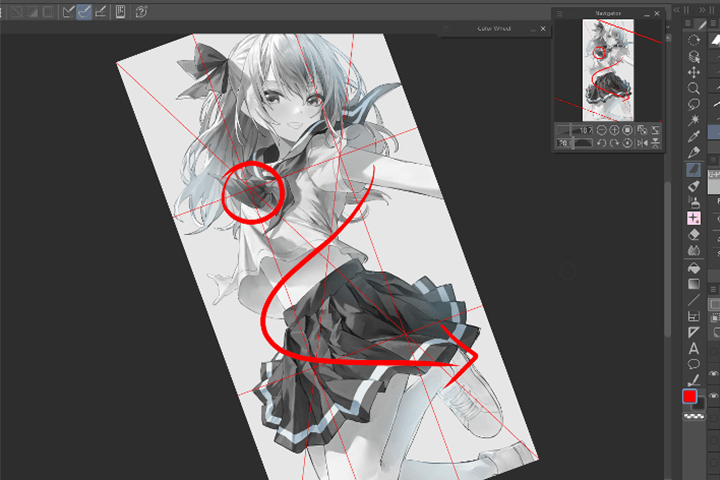Select the Correct line tool
The width and height of the screenshot is (720, 480).
click(x=694, y=380)
